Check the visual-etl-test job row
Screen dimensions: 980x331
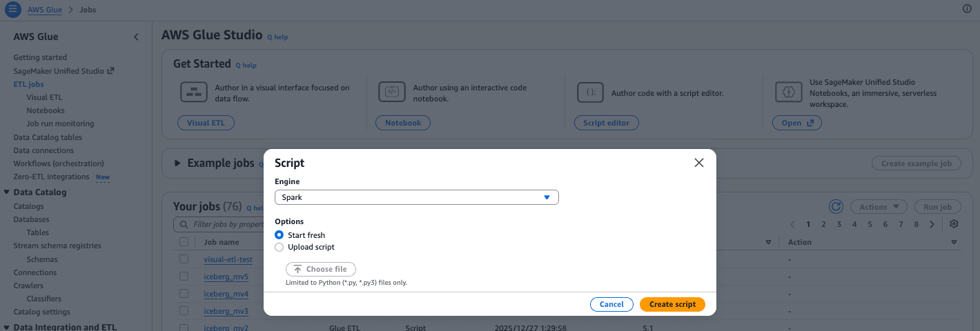[x=184, y=259]
